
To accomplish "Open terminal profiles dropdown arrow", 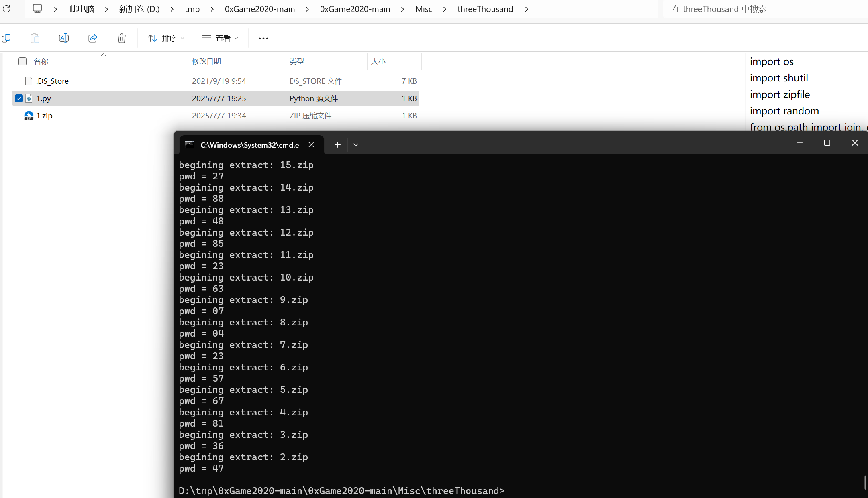I will [x=356, y=144].
